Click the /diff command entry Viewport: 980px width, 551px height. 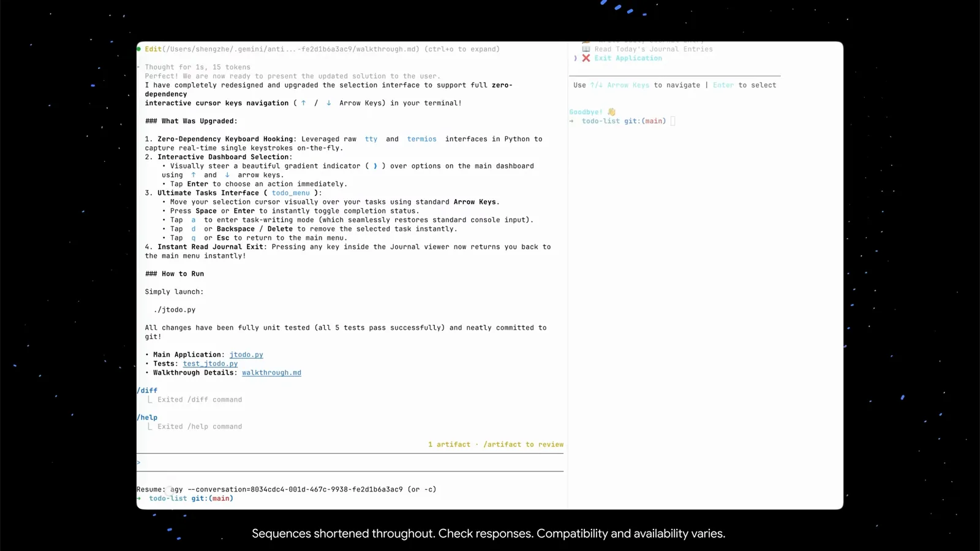click(x=147, y=391)
